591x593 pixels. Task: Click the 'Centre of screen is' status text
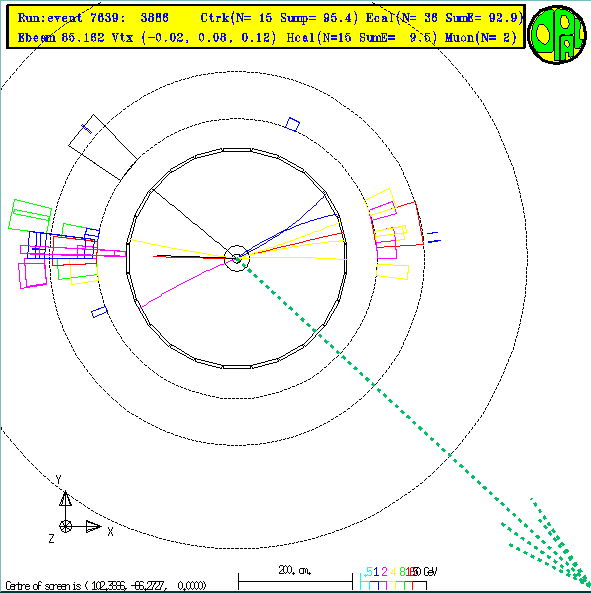point(106,586)
